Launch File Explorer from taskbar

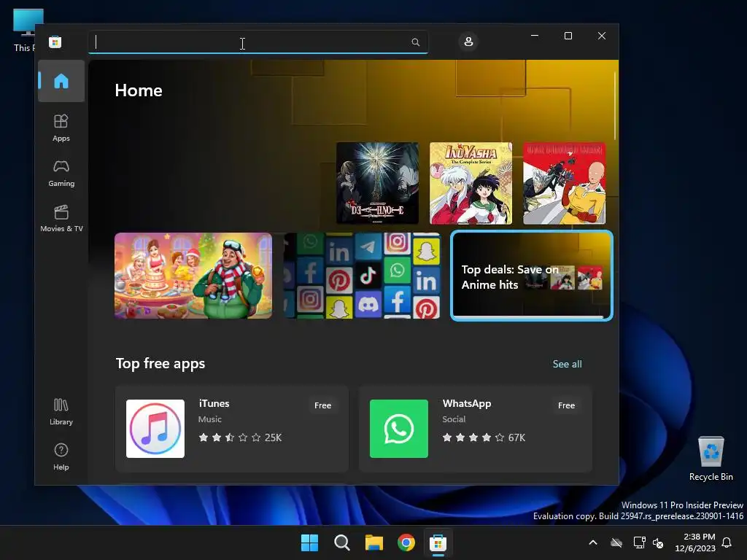[374, 542]
